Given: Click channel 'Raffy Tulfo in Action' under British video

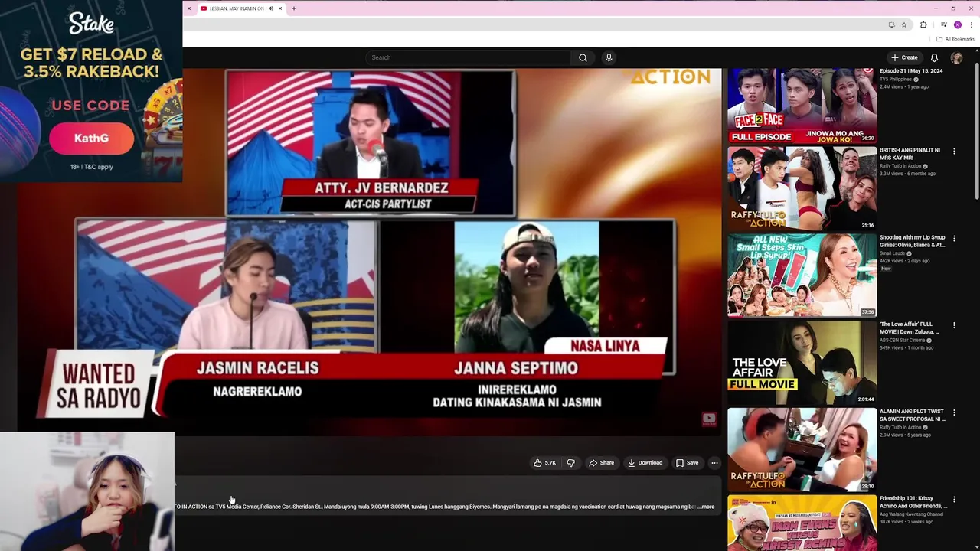Looking at the screenshot, I should (x=900, y=166).
